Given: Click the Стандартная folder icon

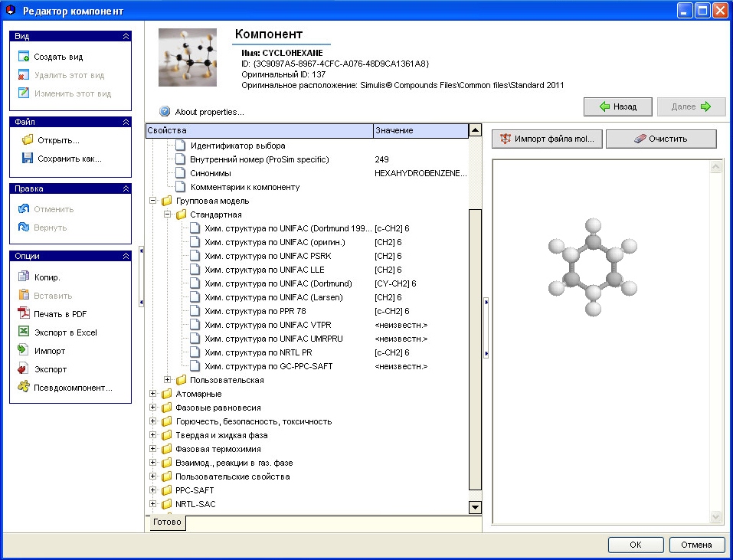Looking at the screenshot, I should coord(181,215).
